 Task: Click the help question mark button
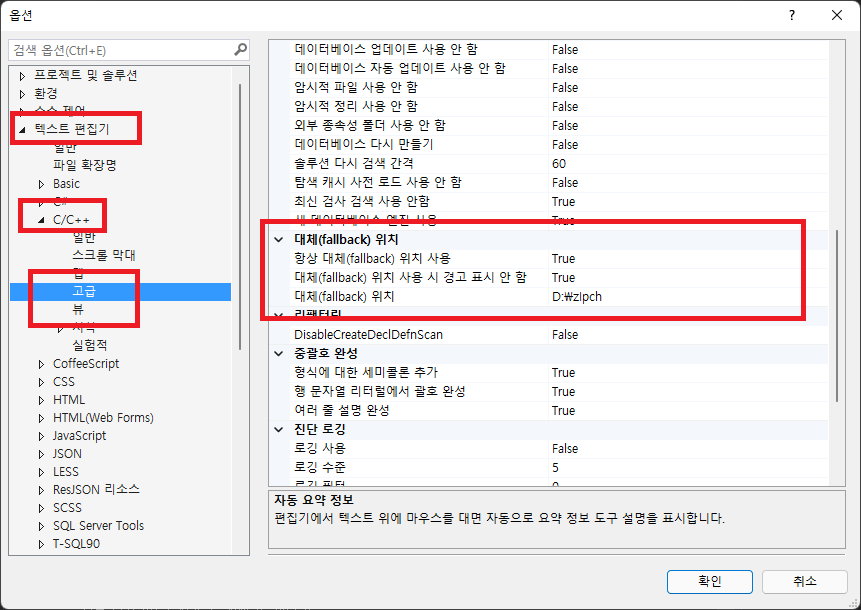click(791, 15)
